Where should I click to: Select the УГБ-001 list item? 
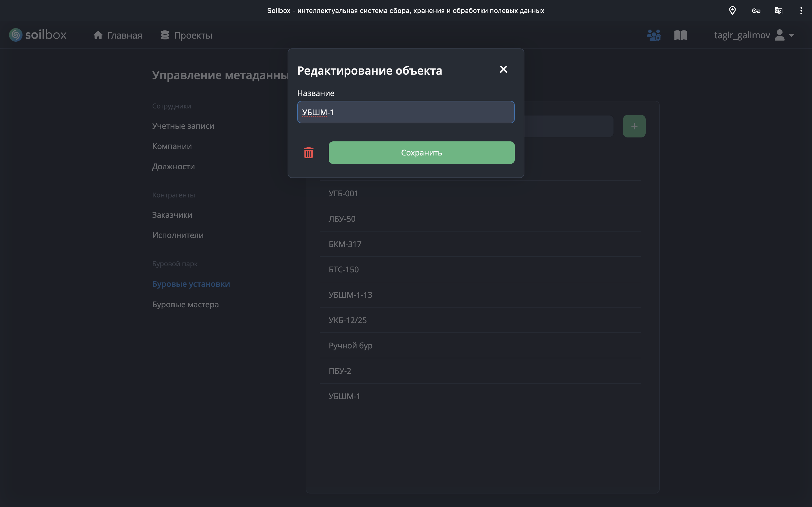tap(343, 194)
